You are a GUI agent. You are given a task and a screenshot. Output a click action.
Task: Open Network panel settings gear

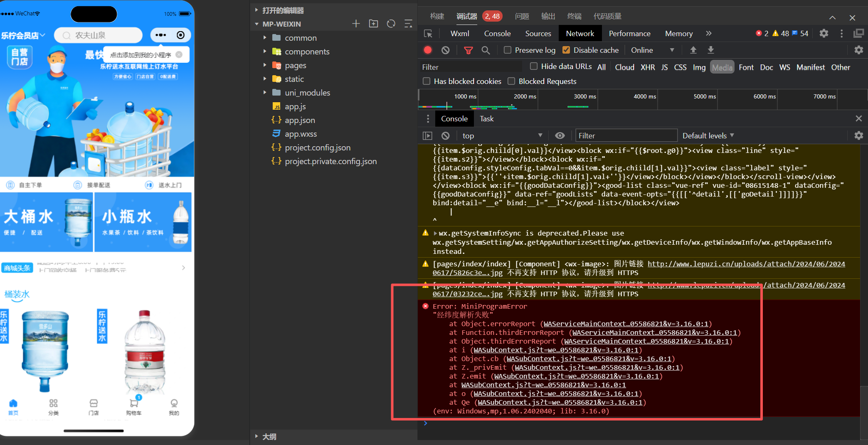click(x=858, y=50)
